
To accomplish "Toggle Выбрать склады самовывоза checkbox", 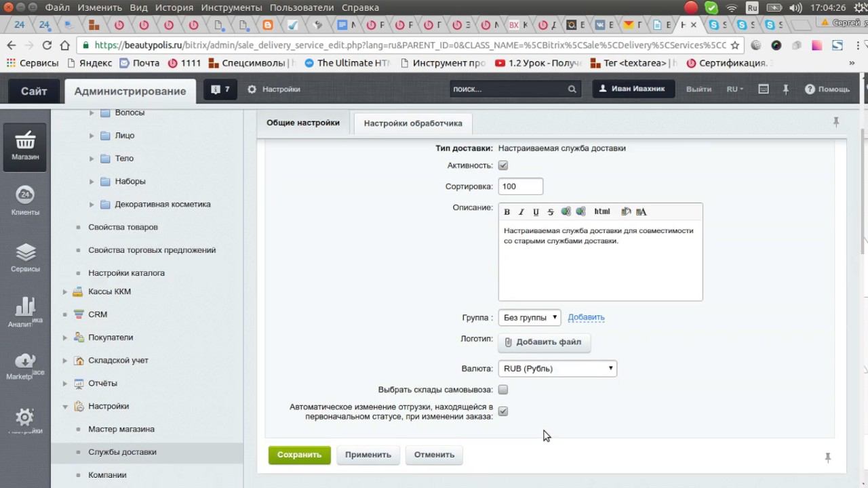I will 502,390.
